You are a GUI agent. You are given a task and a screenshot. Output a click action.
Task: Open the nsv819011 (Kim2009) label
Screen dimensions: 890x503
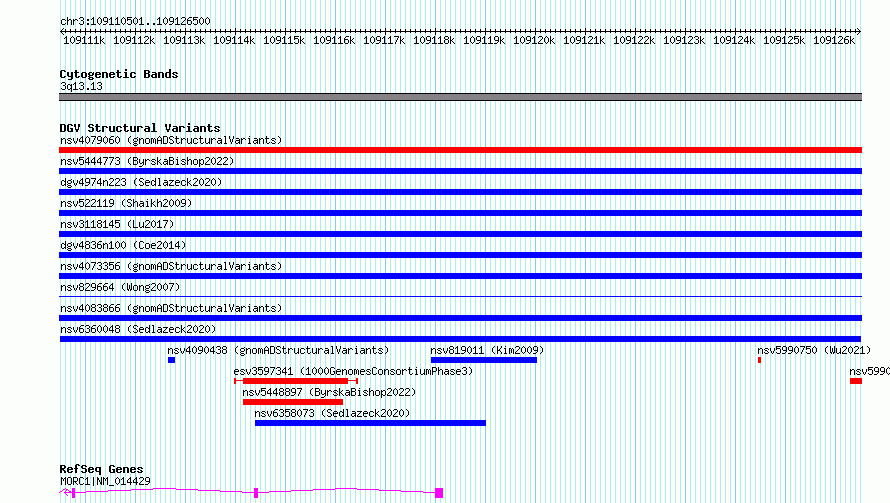pos(487,350)
